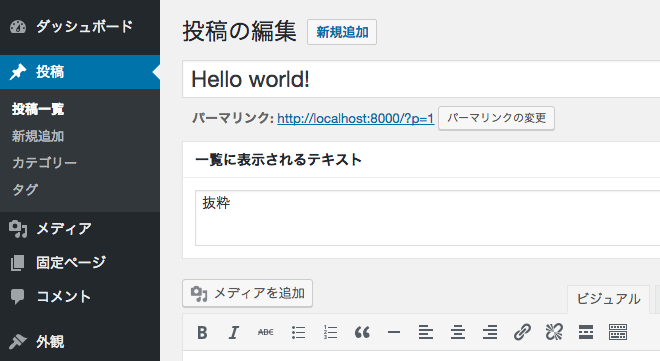Viewport: 660px width, 361px height.
Task: Insert a numbered list
Action: pyautogui.click(x=330, y=332)
